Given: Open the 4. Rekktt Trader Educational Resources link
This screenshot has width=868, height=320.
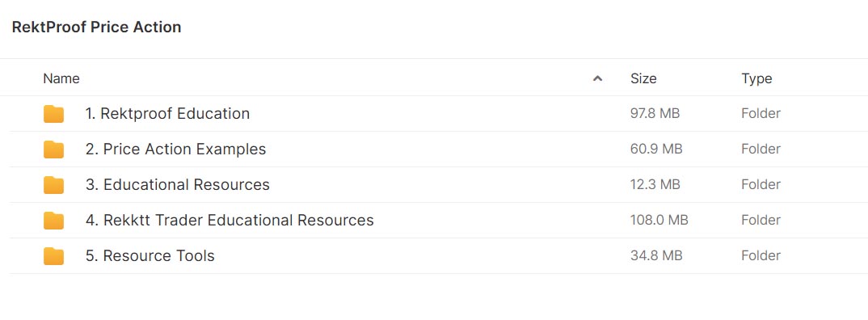Looking at the screenshot, I should click(x=230, y=220).
